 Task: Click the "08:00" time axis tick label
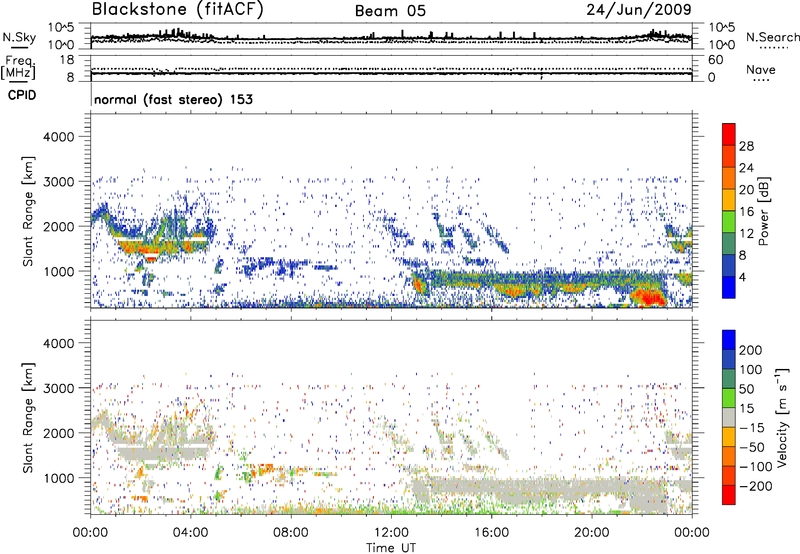(291, 533)
